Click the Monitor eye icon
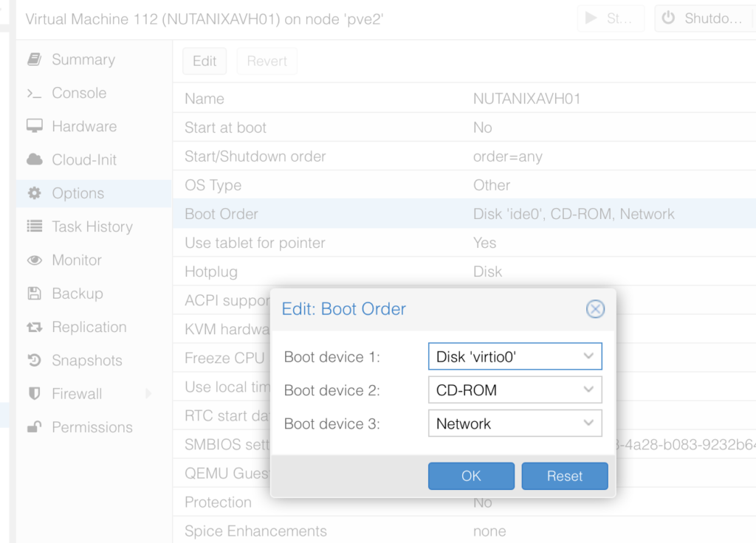Image resolution: width=756 pixels, height=543 pixels. pos(36,260)
